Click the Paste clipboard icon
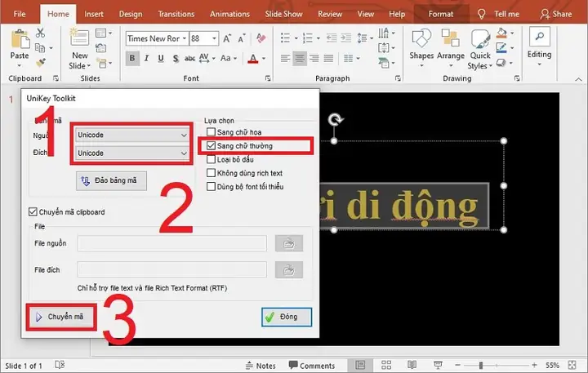 [20, 39]
